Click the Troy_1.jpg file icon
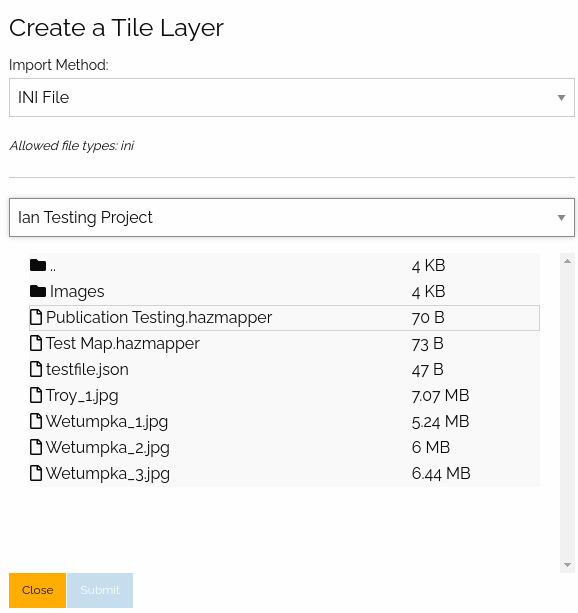The width and height of the screenshot is (578, 613). (36, 395)
